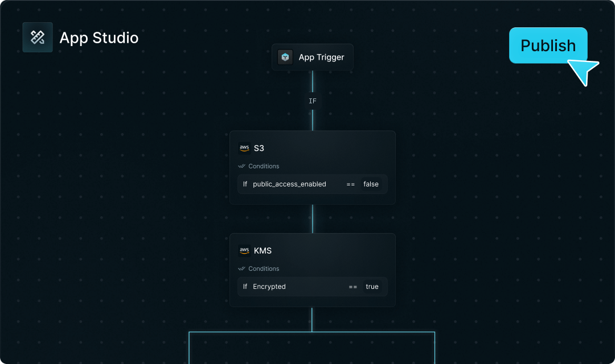This screenshot has width=615, height=364.
Task: Click the App Trigger cube icon
Action: pos(285,57)
